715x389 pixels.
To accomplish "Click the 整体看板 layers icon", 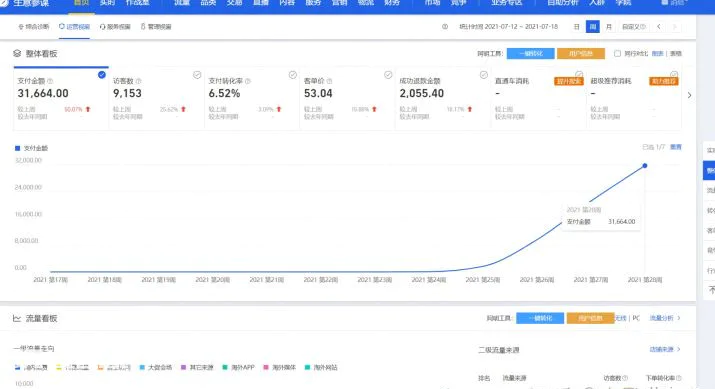I will 17,53.
